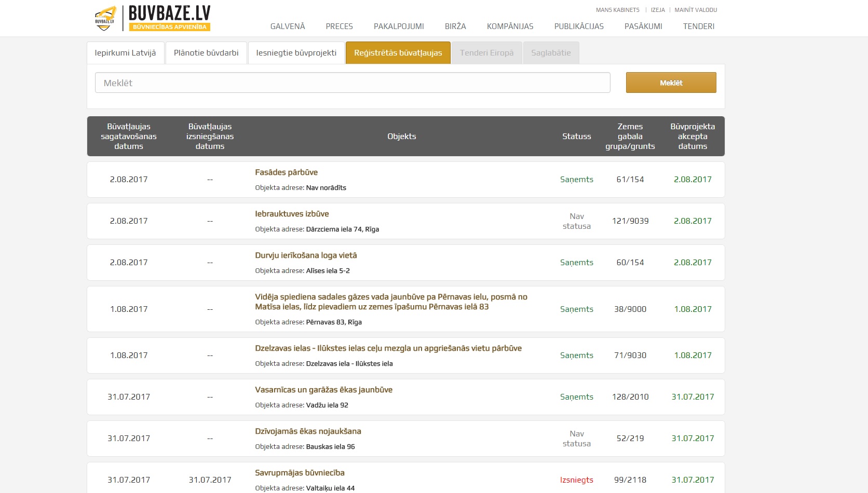Open BIRŽA navigation item

click(x=455, y=26)
